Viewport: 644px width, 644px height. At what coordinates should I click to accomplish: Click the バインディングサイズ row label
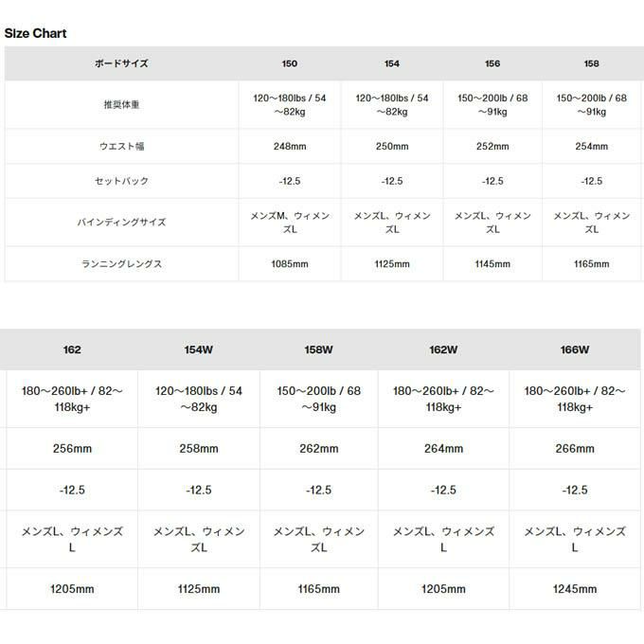click(121, 223)
